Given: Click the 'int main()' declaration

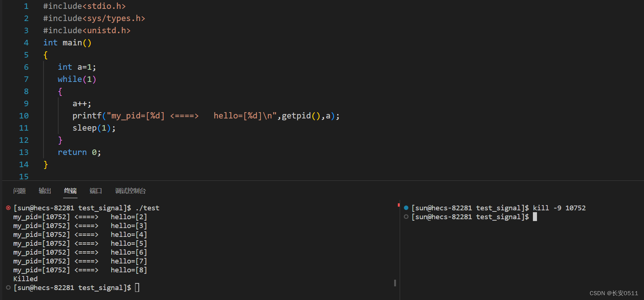Looking at the screenshot, I should point(67,43).
